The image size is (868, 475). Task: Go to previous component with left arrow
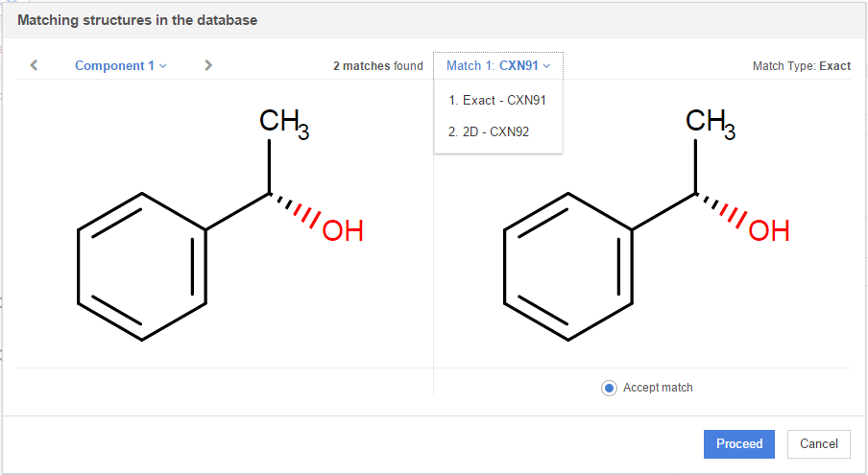[34, 65]
